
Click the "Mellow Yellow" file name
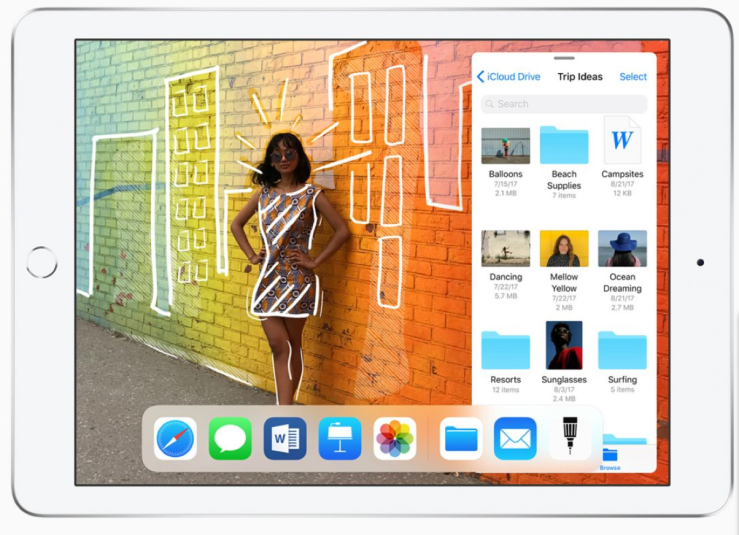[x=564, y=282]
